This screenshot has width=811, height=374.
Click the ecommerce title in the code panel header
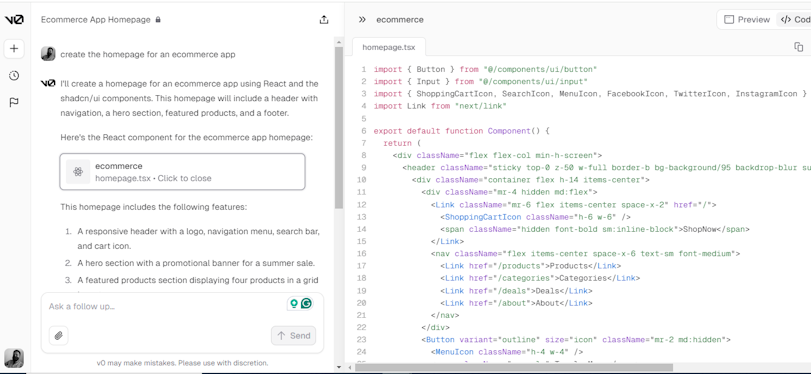400,20
